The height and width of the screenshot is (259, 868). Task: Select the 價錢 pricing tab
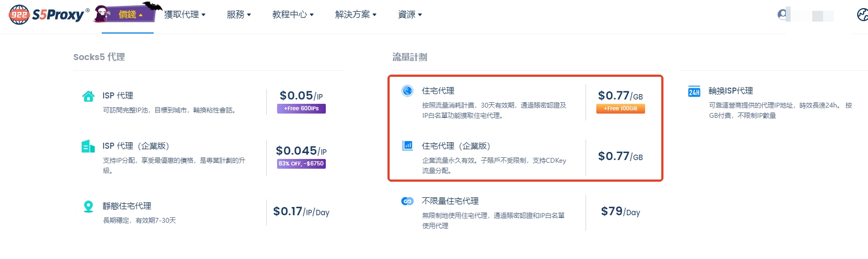pyautogui.click(x=128, y=15)
